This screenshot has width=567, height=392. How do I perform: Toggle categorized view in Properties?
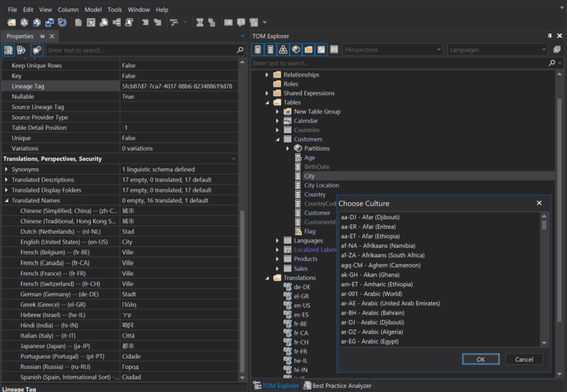(8, 50)
